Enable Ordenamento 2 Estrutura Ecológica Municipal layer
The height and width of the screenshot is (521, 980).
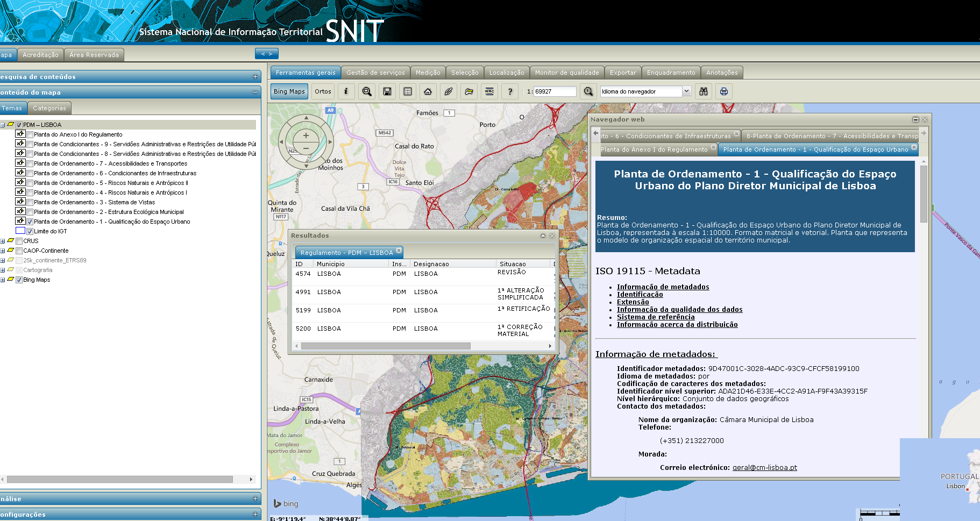(x=30, y=212)
